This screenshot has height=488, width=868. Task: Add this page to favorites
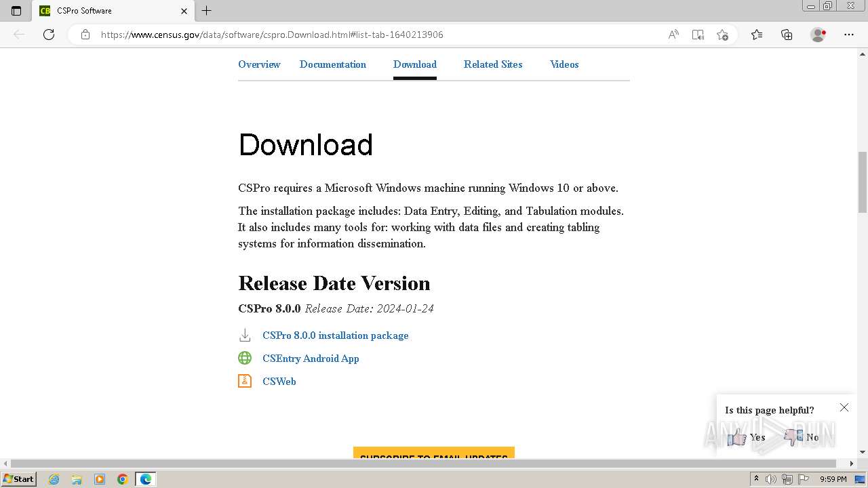tap(722, 35)
